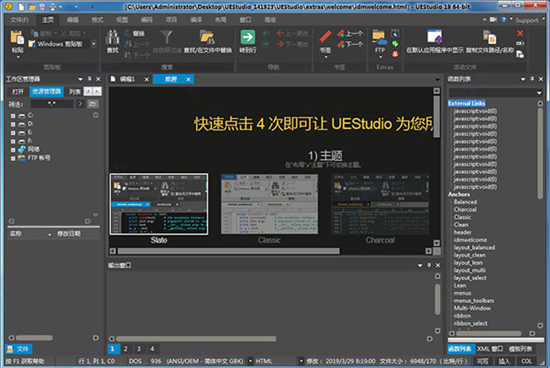Open the File (F) menu
This screenshot has width=550, height=368.
(19, 20)
